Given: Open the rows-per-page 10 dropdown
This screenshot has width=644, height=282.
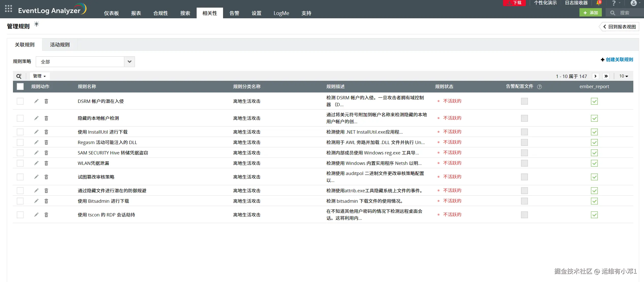Looking at the screenshot, I should point(623,76).
